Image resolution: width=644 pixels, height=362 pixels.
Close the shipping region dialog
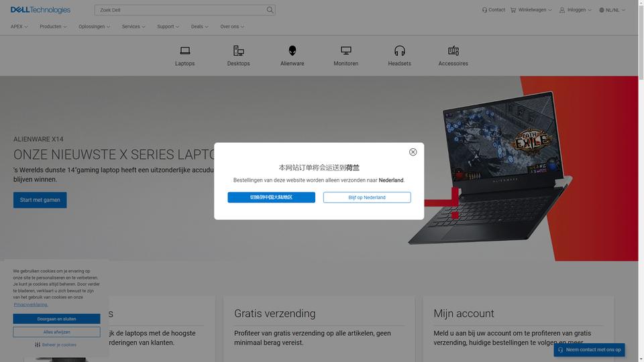point(413,152)
